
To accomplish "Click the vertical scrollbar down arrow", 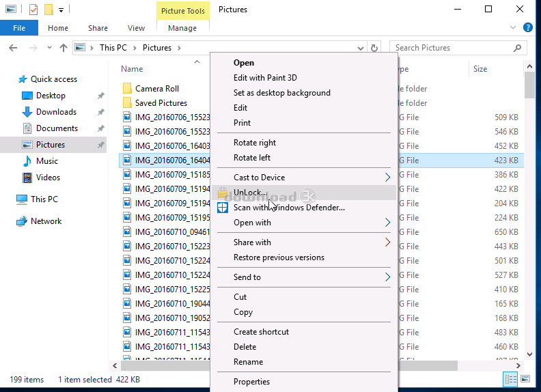I will click(529, 354).
